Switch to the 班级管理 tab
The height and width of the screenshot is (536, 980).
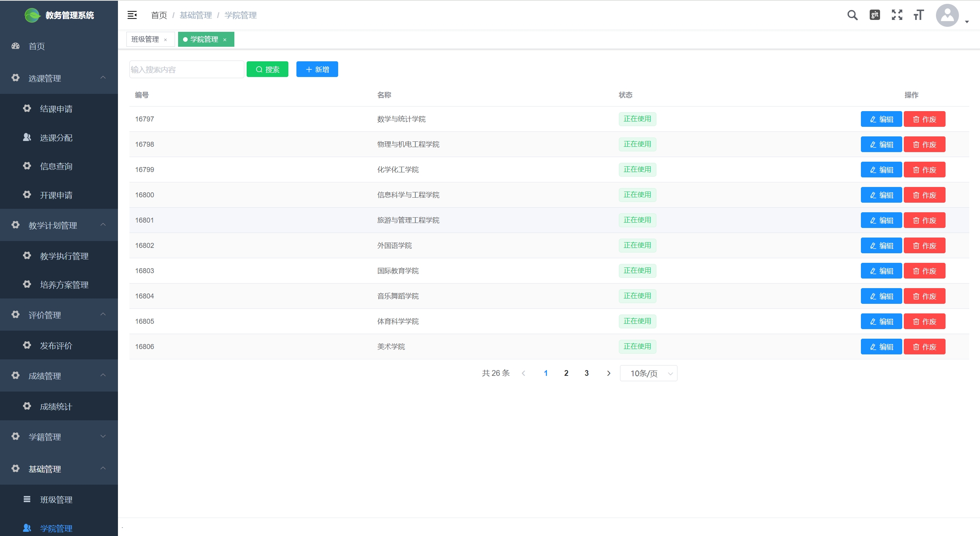(145, 39)
